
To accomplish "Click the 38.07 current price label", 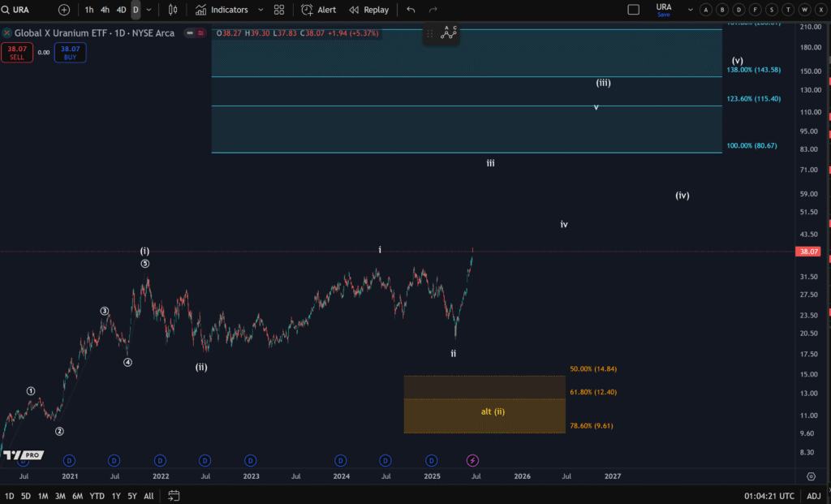I will 809,252.
